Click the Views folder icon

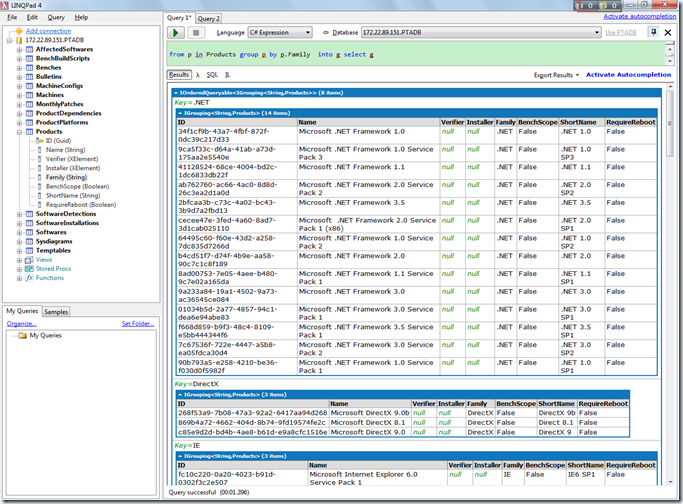[x=29, y=260]
